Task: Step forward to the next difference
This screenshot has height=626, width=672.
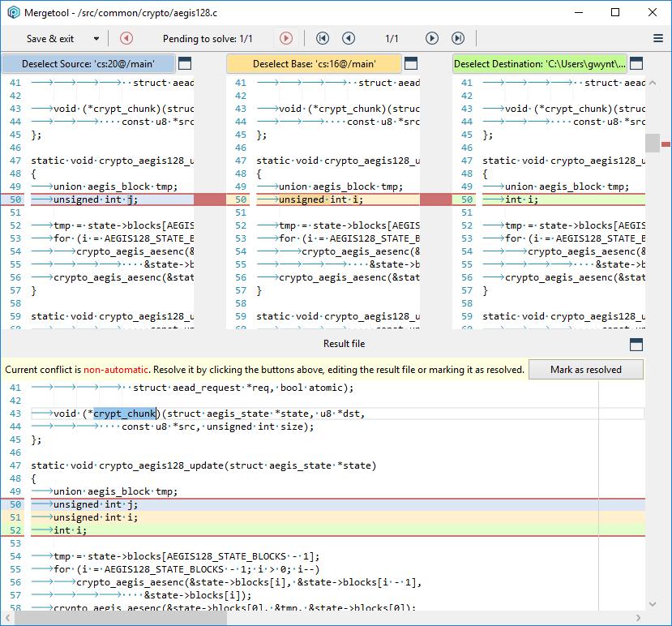Action: click(432, 38)
